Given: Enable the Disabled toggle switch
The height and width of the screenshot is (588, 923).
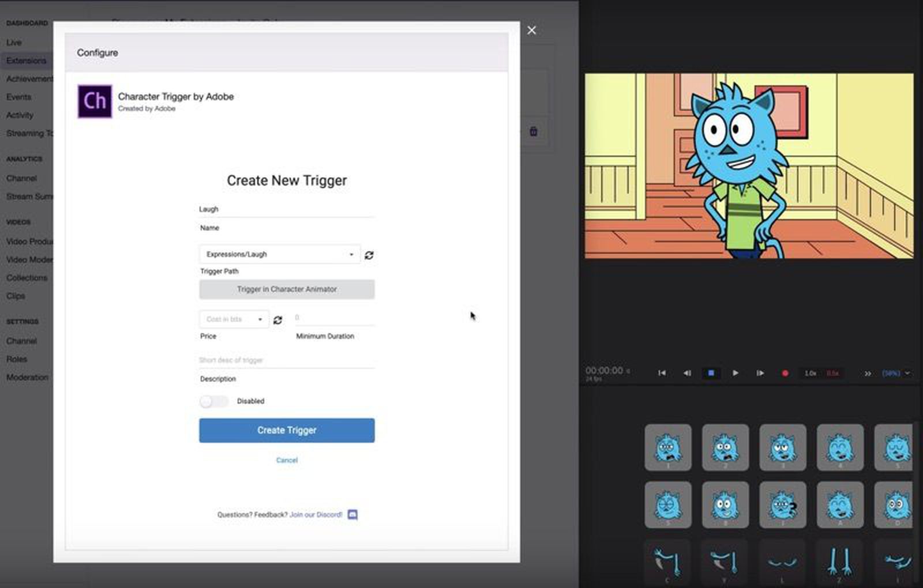Looking at the screenshot, I should [213, 401].
